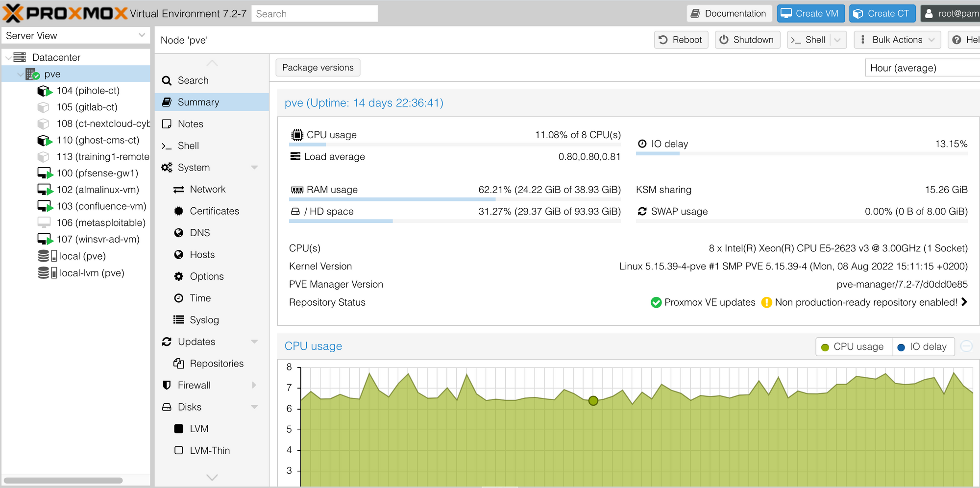Open the Disks menu item
Screen dimensions: 980x488
pyautogui.click(x=212, y=407)
